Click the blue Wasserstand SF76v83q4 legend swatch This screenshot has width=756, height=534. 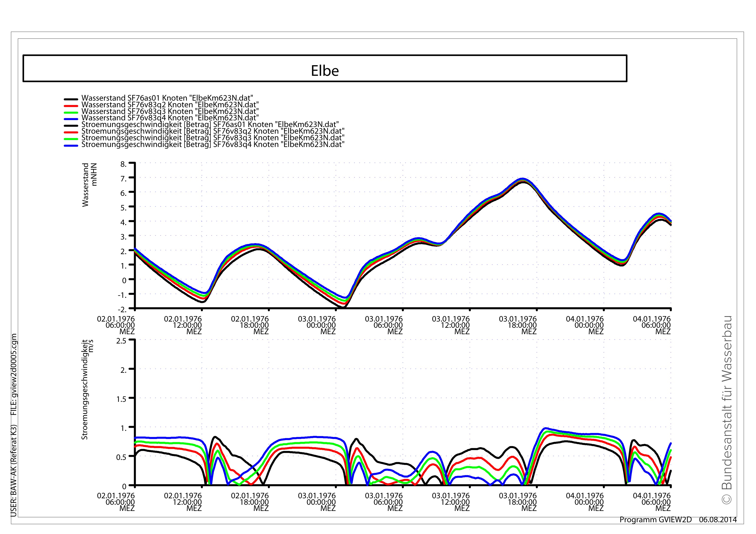pos(71,119)
